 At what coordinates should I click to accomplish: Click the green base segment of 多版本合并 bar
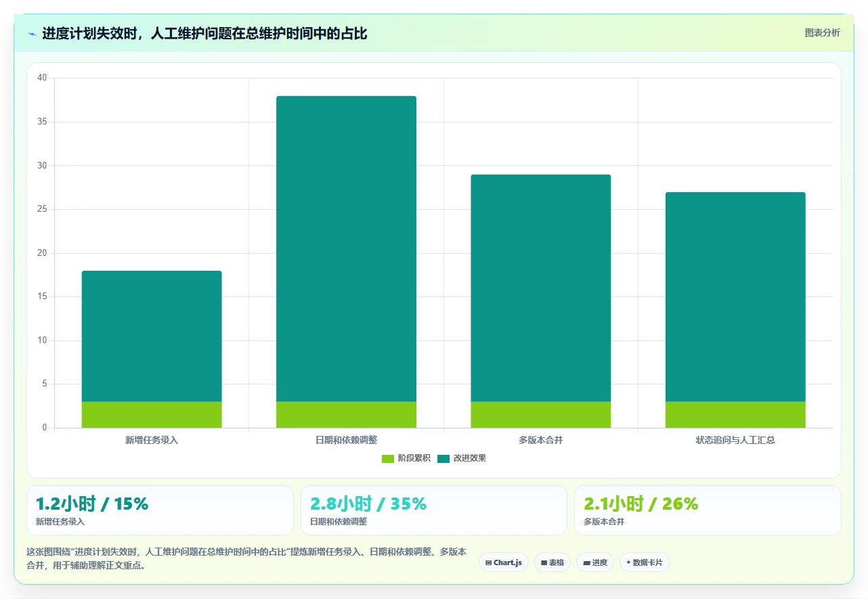coord(541,415)
